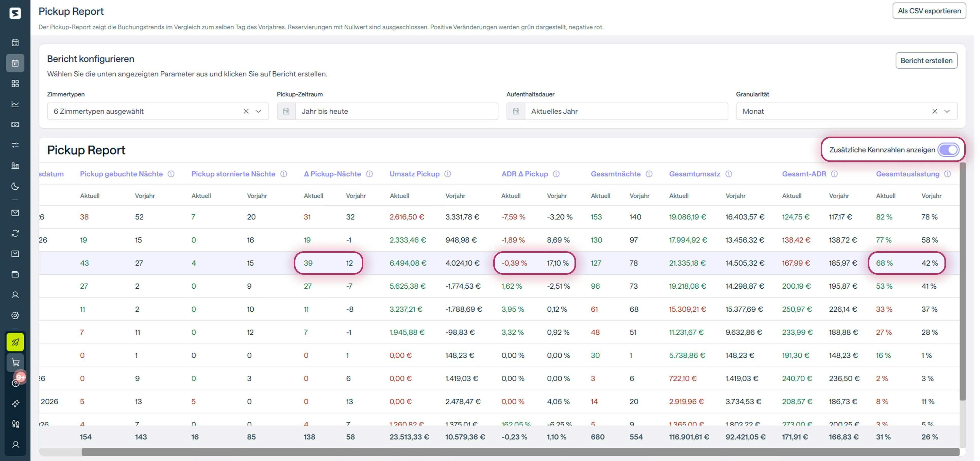Open the shopping cart icon in the sidebar
Screen dimensions: 980x461
(15, 362)
